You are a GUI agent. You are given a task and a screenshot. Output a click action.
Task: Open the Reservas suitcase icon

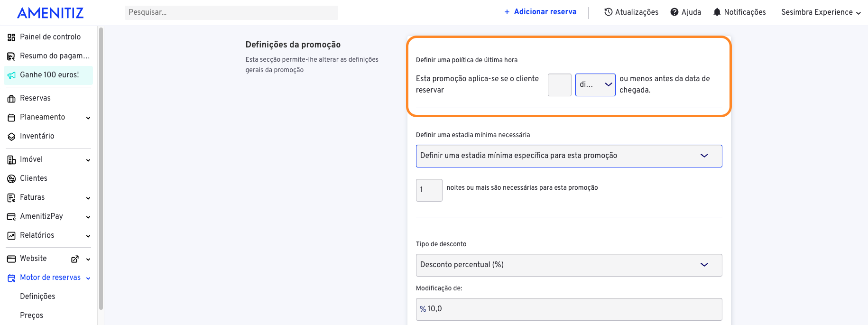click(x=11, y=98)
